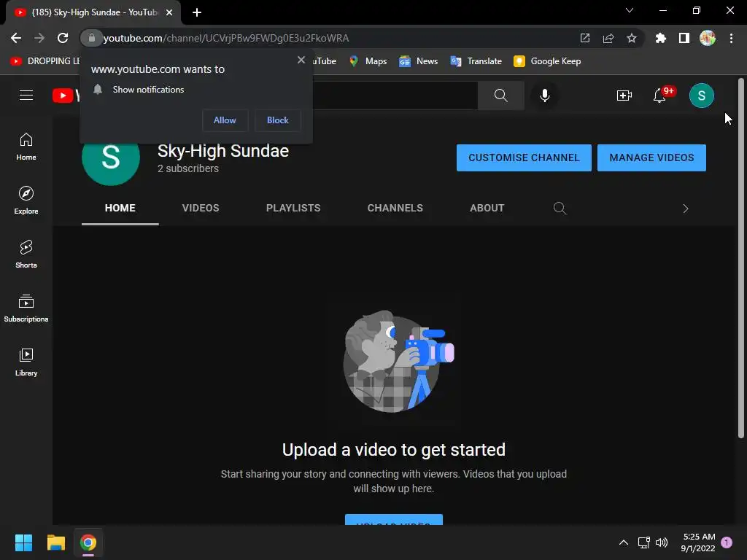Open the volume tray icon
This screenshot has height=560, width=747.
pyautogui.click(x=661, y=542)
